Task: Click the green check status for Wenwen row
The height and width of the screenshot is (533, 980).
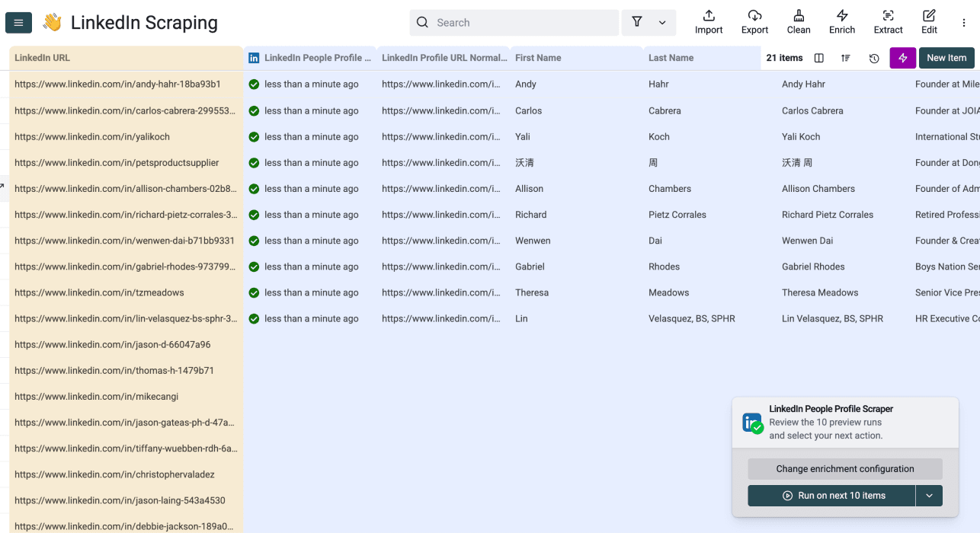Action: coord(254,241)
